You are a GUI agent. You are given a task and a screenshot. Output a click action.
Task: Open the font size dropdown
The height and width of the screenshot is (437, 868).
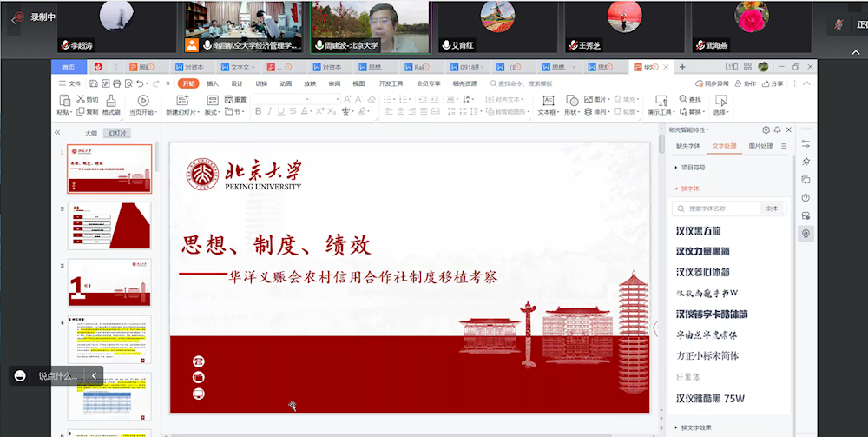337,99
